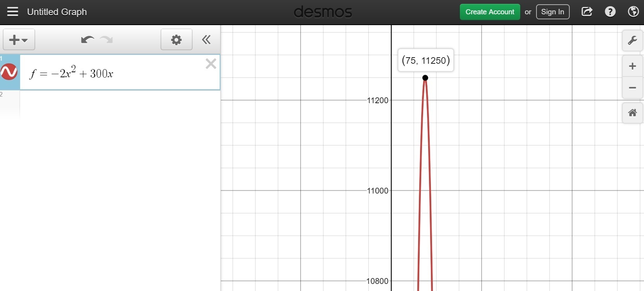Viewport: 644px width, 291px height.
Task: Click the 11200 axis label
Action: pos(378,100)
